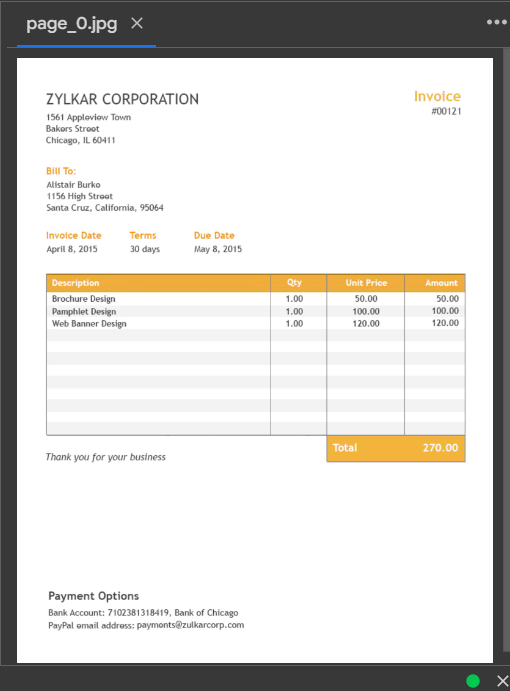
Task: Click the orange Total 270.00 box
Action: (x=396, y=448)
